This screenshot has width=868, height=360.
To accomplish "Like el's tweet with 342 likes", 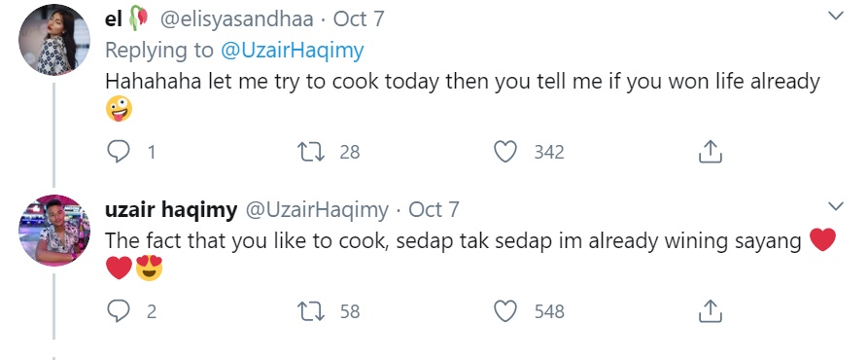I will tap(504, 151).
